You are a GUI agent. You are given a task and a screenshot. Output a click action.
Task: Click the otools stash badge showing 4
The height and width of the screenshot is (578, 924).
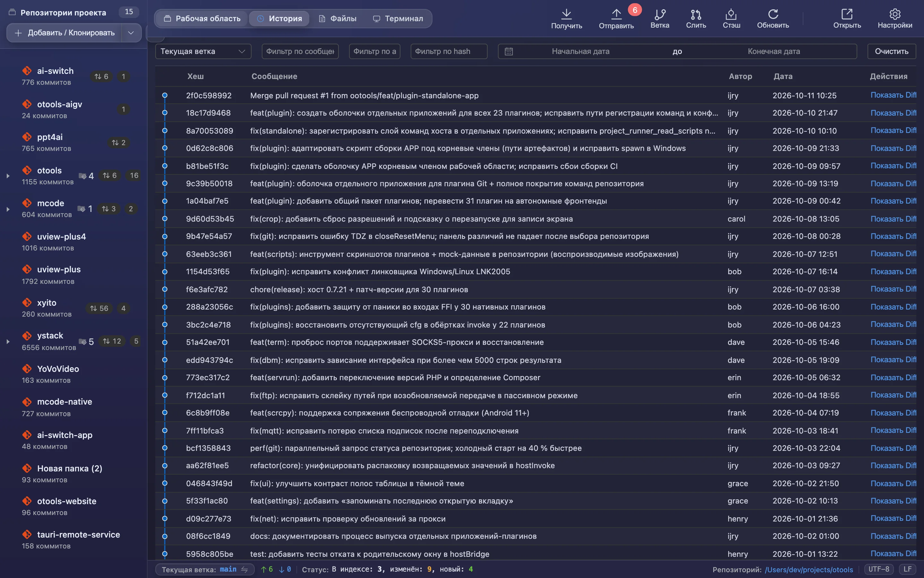[86, 175]
